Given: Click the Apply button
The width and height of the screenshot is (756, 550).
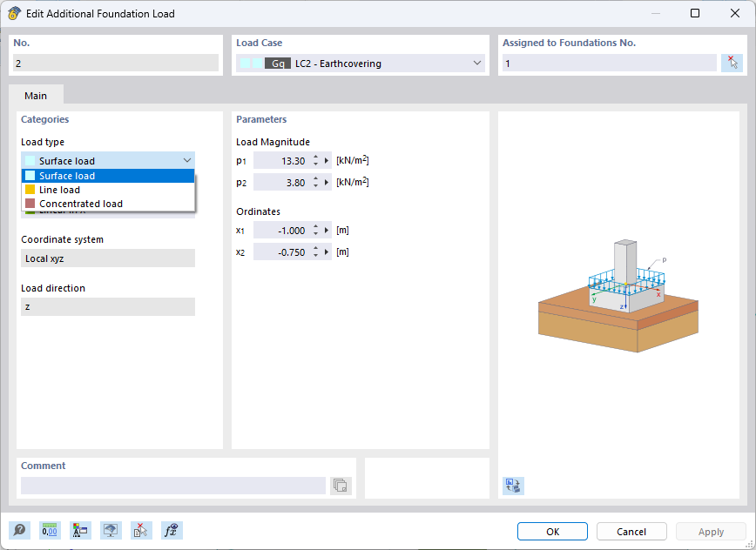Looking at the screenshot, I should click(x=712, y=532).
